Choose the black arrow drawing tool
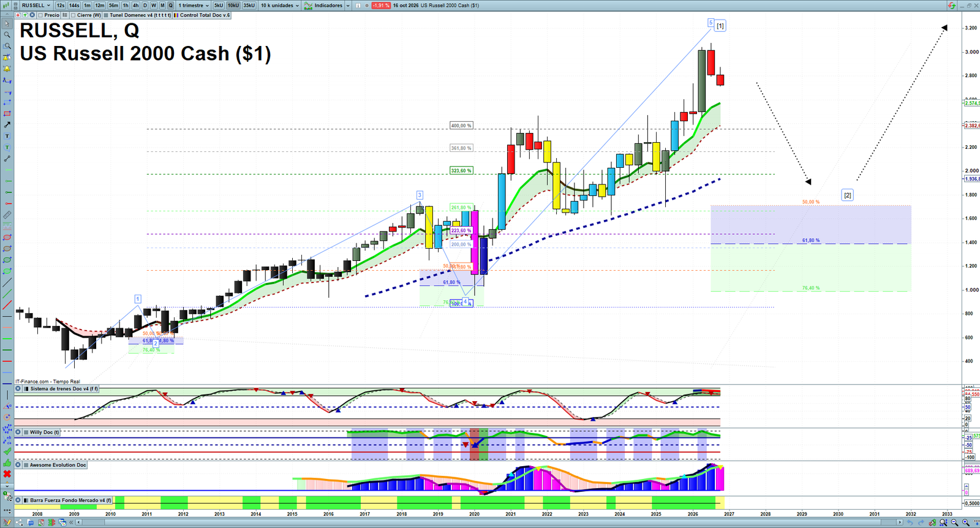 point(7,125)
